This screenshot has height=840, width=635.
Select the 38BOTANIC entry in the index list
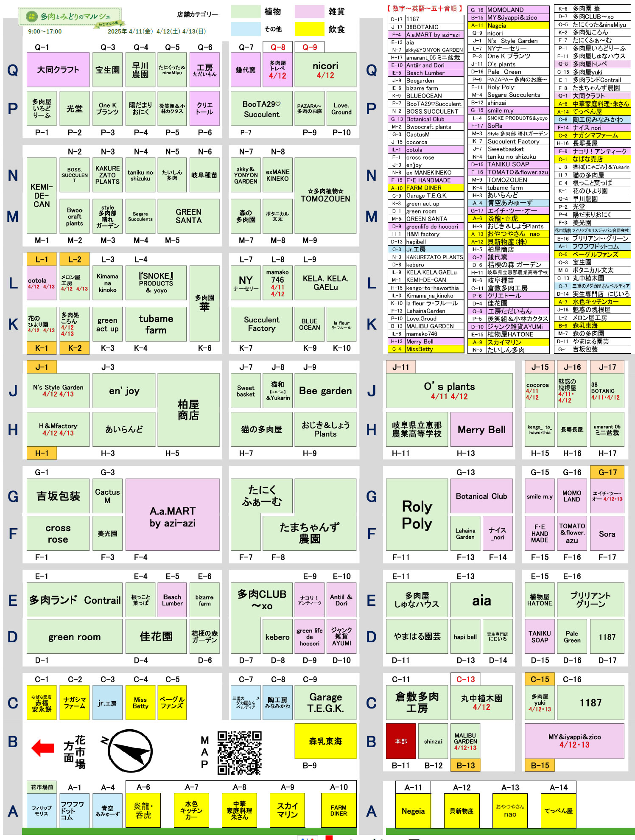[426, 27]
